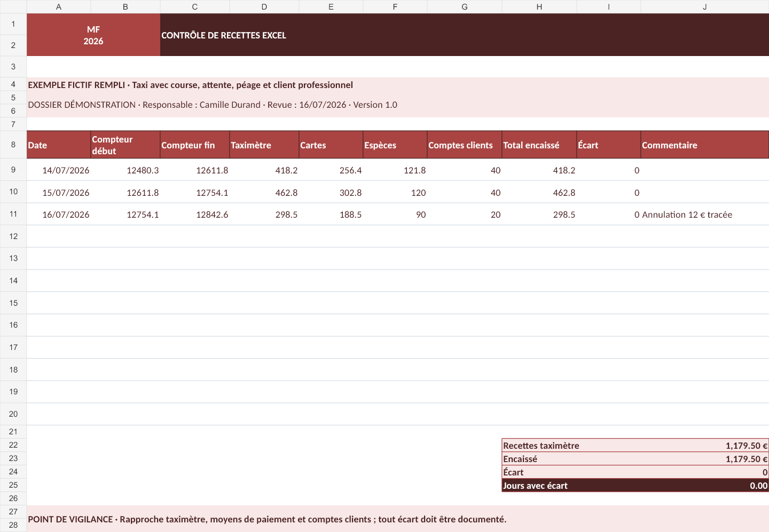Click the Recettes taximètre 1,179.50 € value
Image resolution: width=769 pixels, height=532 pixels.
pyautogui.click(x=747, y=446)
